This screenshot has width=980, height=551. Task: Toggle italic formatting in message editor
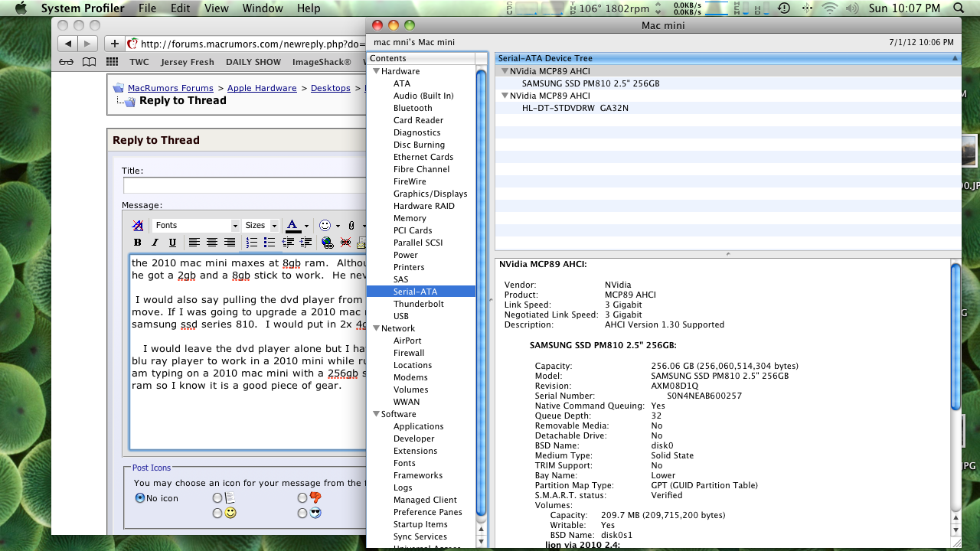[x=155, y=243]
